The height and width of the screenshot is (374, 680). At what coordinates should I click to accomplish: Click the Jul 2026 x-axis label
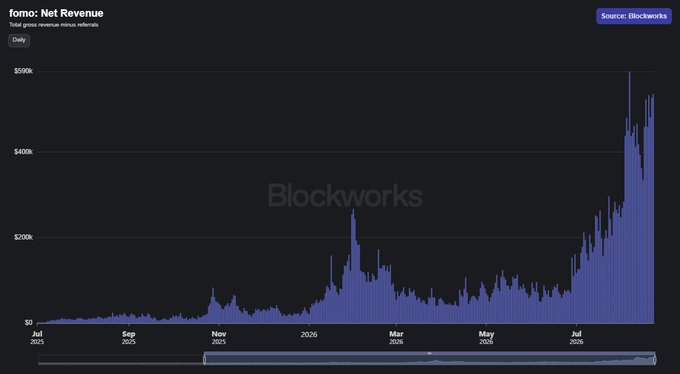pos(576,338)
